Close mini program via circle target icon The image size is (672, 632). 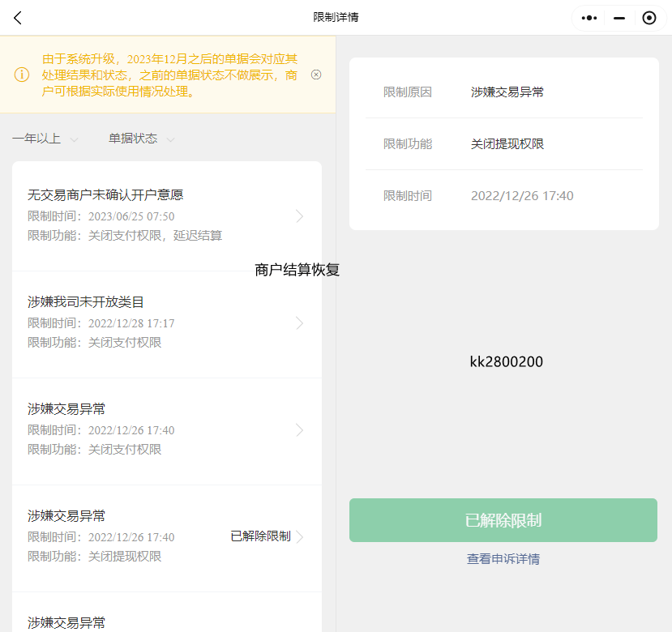tap(648, 18)
